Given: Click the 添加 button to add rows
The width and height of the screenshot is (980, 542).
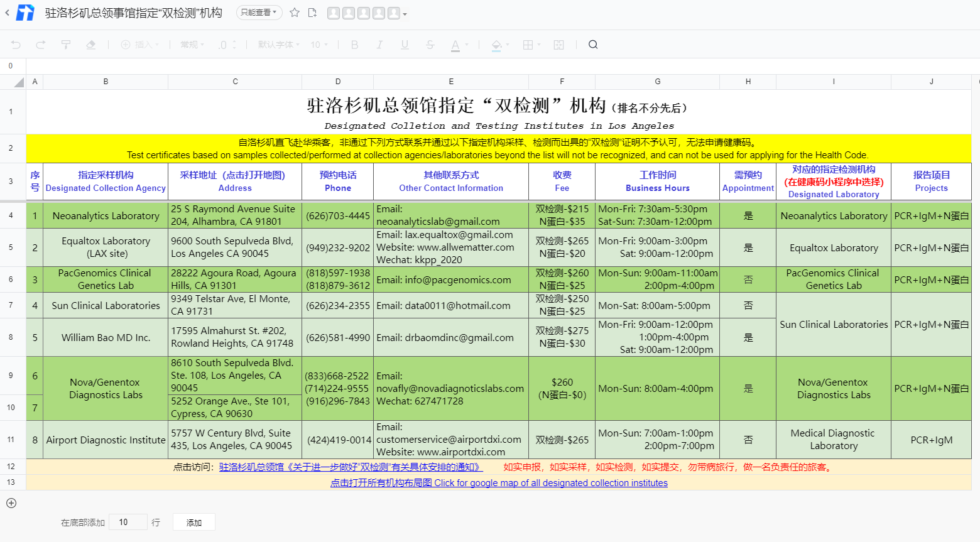Looking at the screenshot, I should (194, 523).
